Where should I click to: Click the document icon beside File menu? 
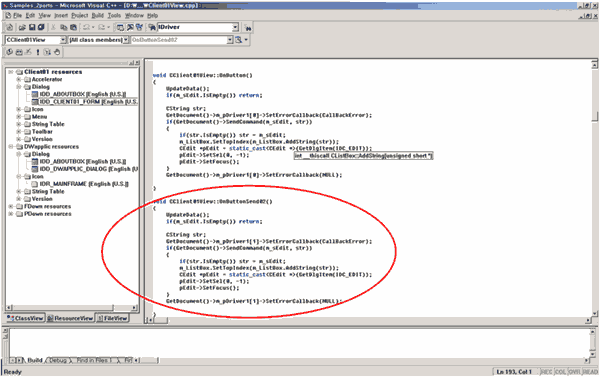click(8, 15)
